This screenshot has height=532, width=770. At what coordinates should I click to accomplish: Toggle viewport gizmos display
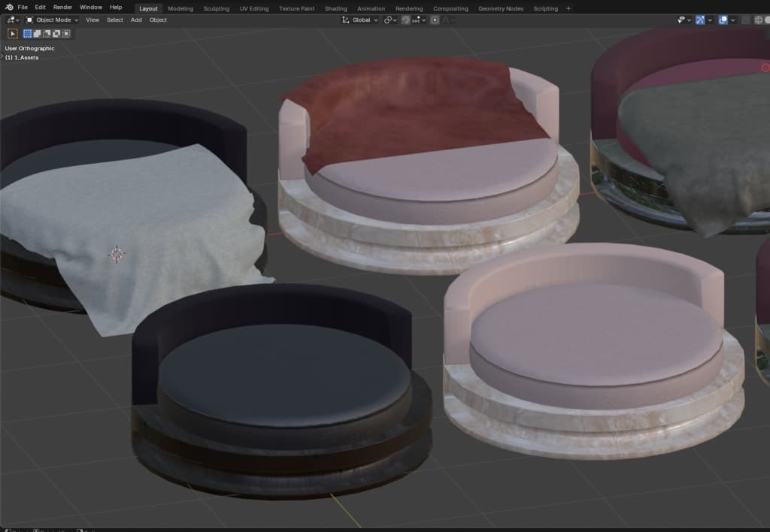tap(700, 20)
